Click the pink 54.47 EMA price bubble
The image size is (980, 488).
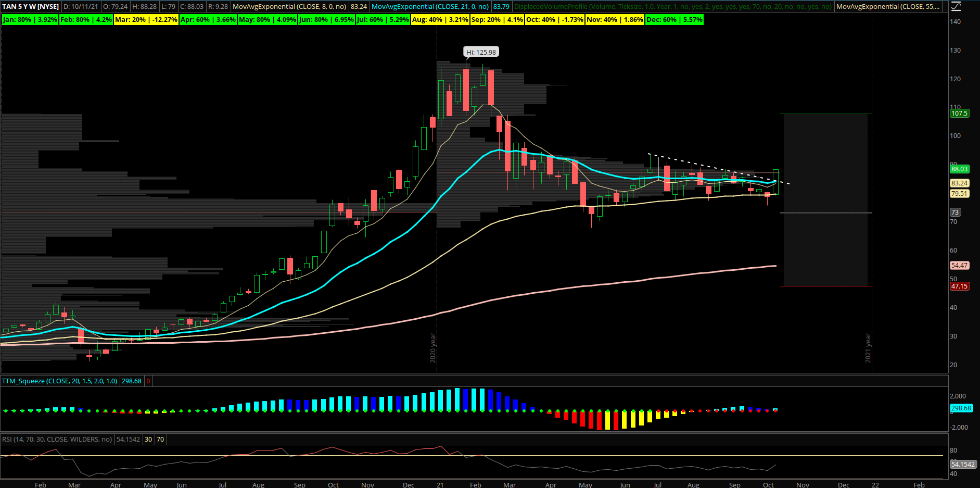(x=960, y=266)
